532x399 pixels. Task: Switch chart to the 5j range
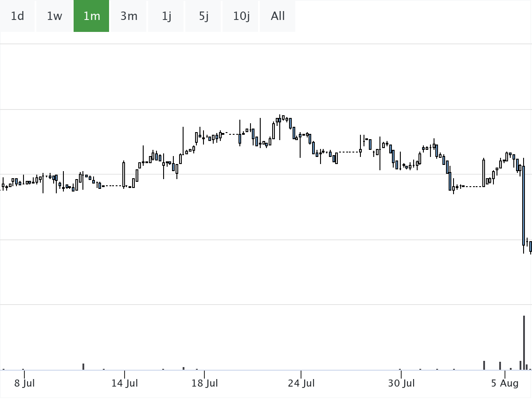pyautogui.click(x=203, y=16)
